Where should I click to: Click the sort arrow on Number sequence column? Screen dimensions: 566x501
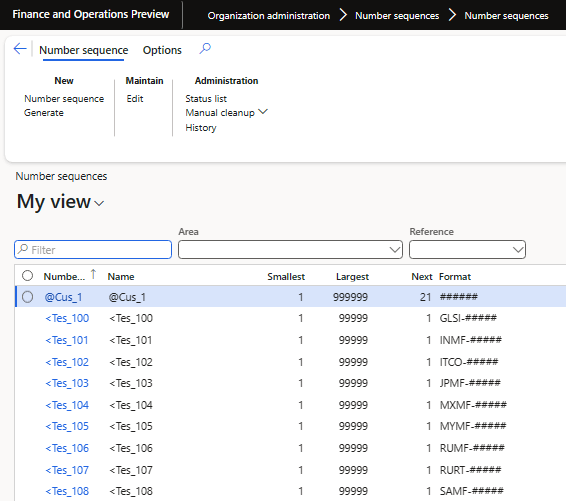(x=93, y=275)
